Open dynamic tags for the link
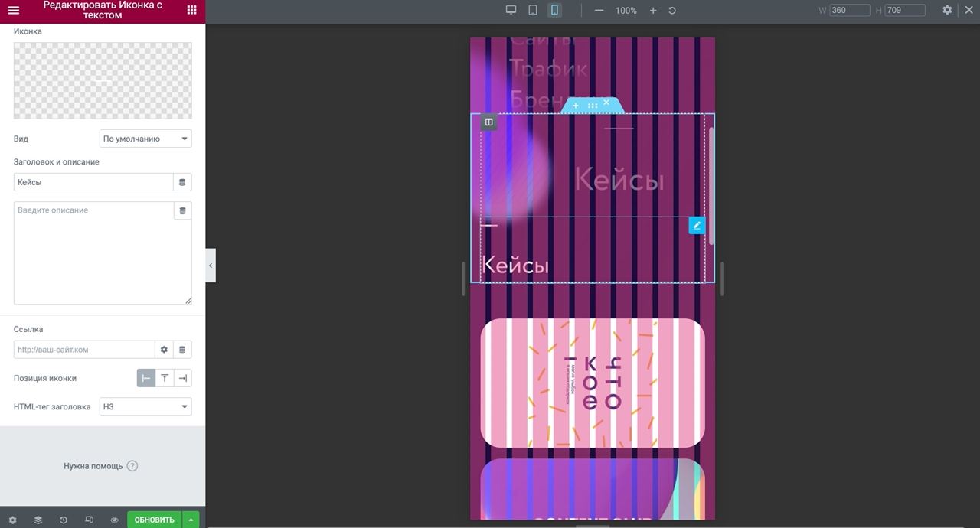This screenshot has width=980, height=528. [x=182, y=350]
